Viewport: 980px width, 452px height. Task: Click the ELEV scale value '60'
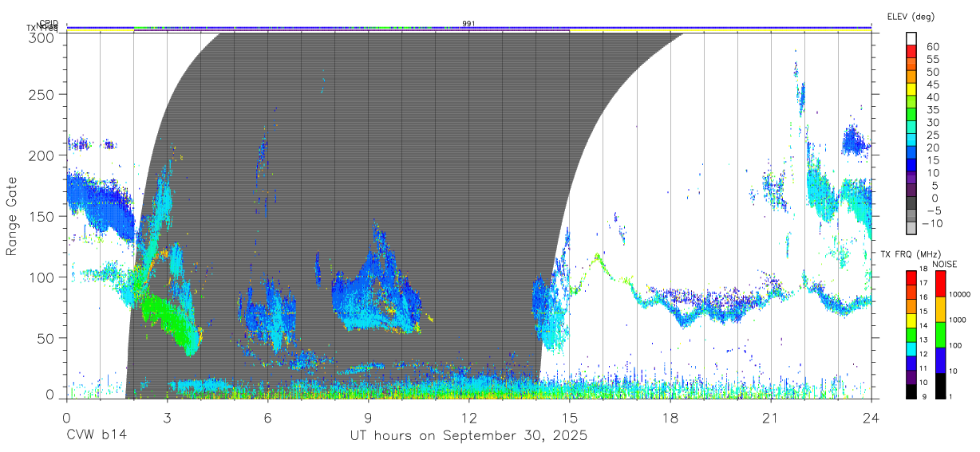[933, 47]
